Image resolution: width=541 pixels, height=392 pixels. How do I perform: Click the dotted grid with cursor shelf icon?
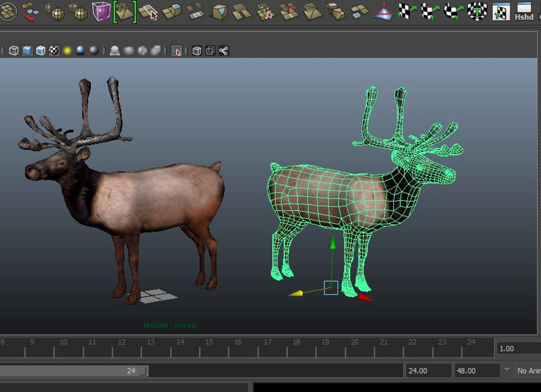[x=266, y=11]
